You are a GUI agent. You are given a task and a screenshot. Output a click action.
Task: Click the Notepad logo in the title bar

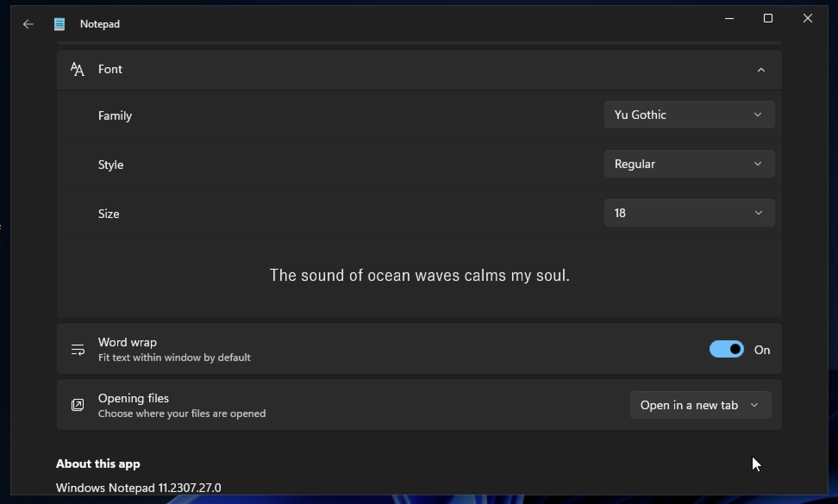[x=59, y=24]
